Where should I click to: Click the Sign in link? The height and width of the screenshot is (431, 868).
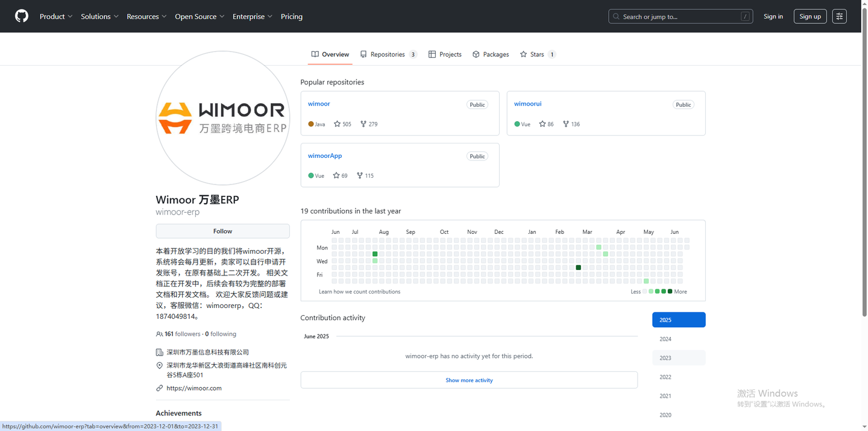(x=773, y=16)
